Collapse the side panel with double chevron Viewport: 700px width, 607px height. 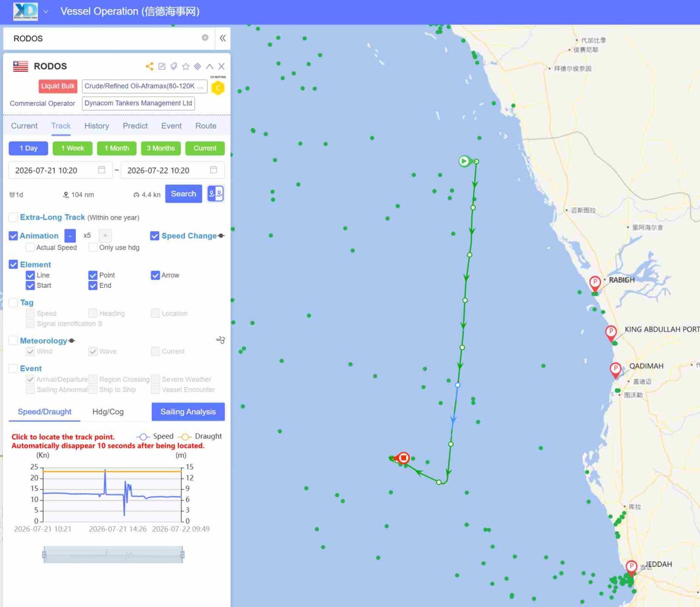[222, 38]
